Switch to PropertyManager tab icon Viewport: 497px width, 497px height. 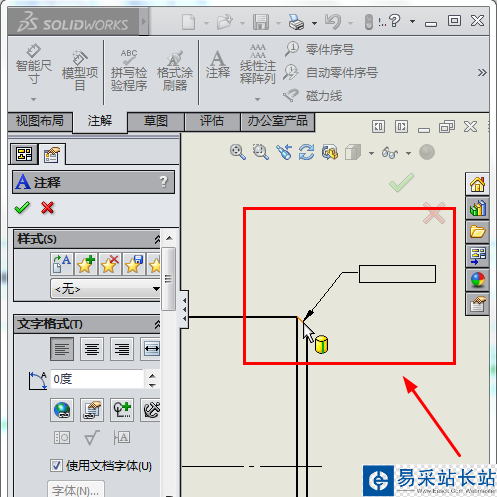pyautogui.click(x=51, y=155)
